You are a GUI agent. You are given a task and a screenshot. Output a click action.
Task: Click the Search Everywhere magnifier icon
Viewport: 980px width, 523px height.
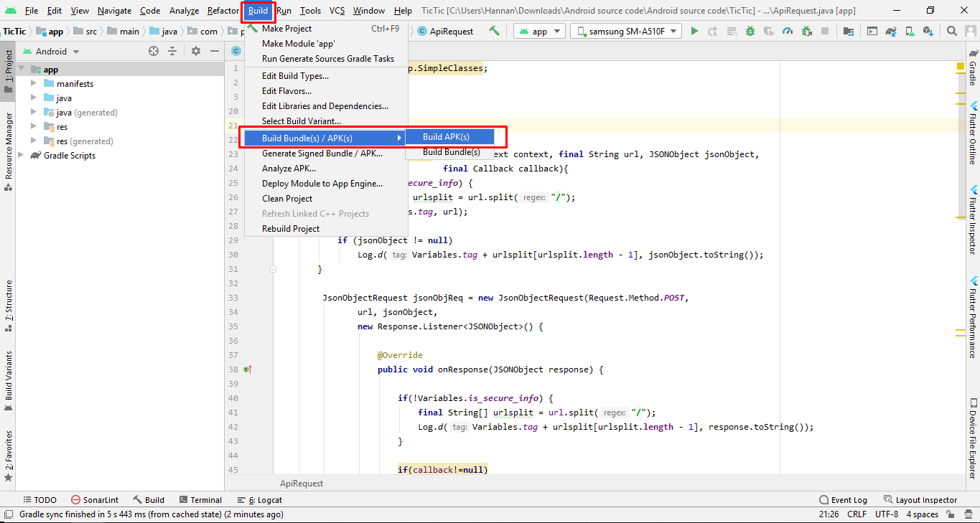952,32
